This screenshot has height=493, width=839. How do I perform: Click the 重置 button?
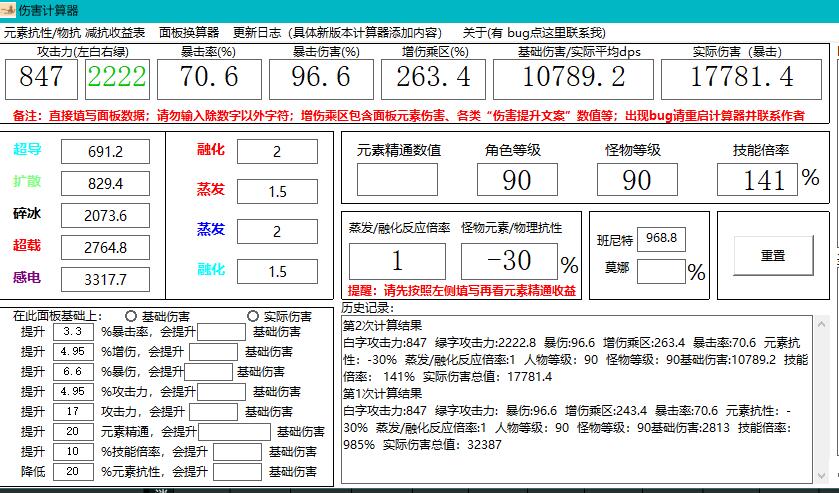tap(773, 255)
